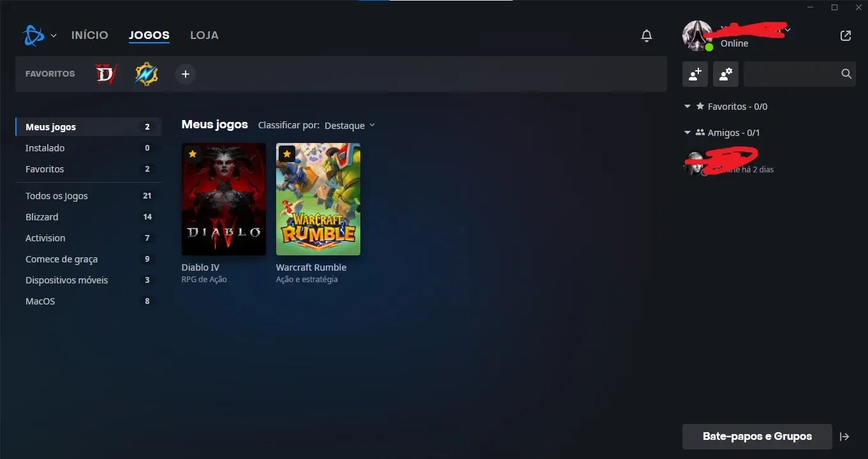Open the Favoritos sidebar category

[88, 169]
